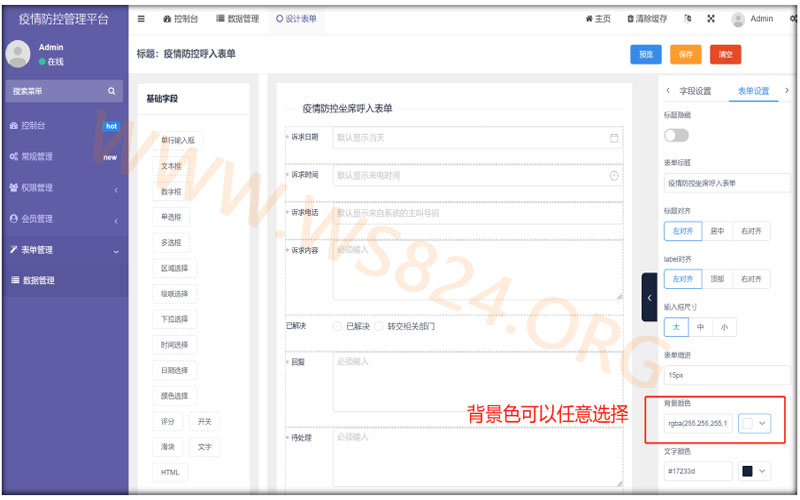Set label对齐 to 顶部
Viewport: 800px width, 500px height.
pyautogui.click(x=717, y=279)
